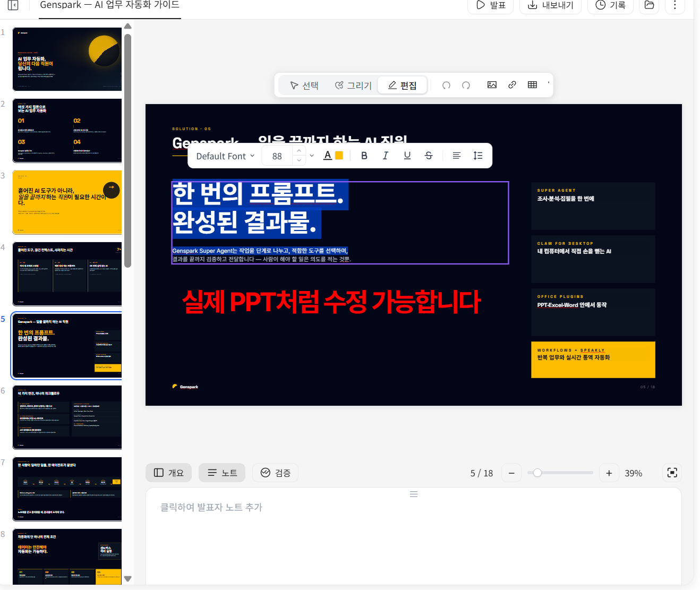Open line spacing options
The width and height of the screenshot is (700, 590).
[x=478, y=156]
